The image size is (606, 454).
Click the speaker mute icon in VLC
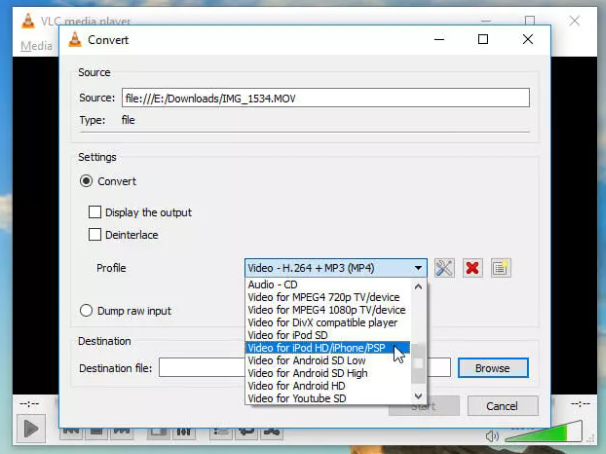492,437
